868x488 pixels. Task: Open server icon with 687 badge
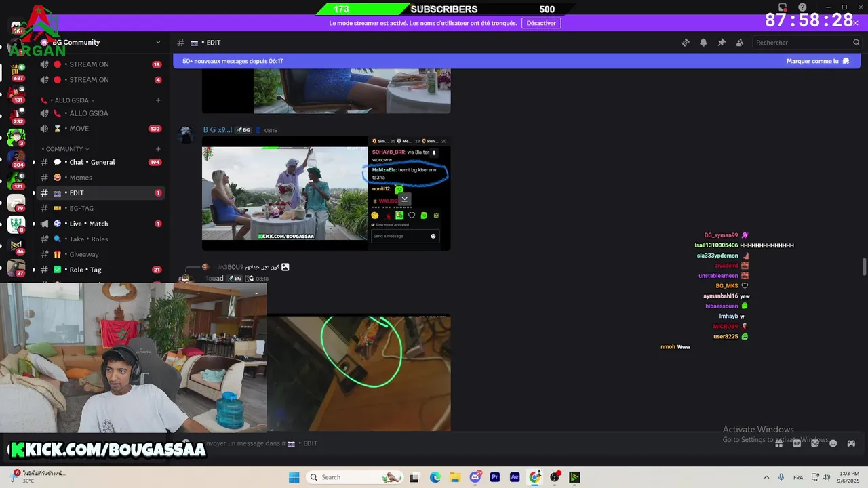[16, 71]
